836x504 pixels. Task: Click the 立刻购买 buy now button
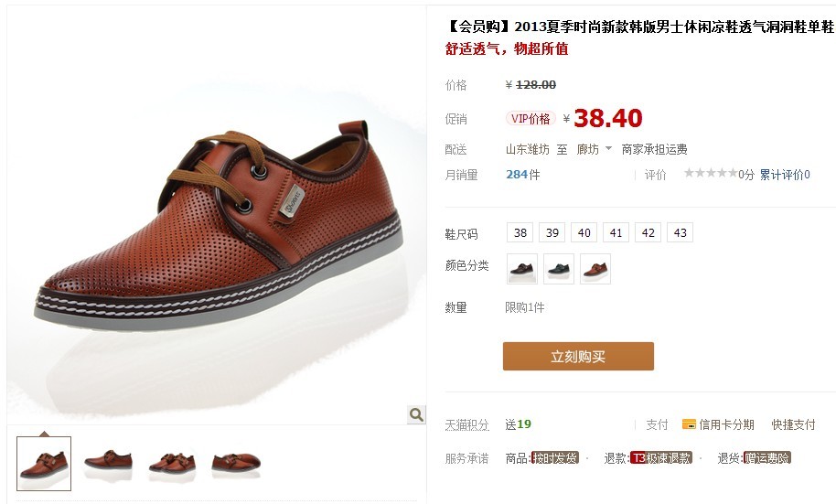578,356
